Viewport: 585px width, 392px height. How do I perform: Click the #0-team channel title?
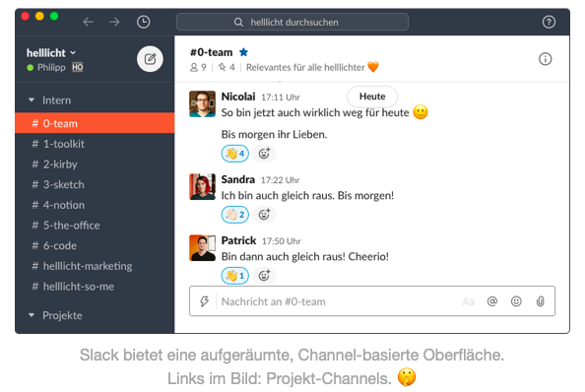pos(211,52)
